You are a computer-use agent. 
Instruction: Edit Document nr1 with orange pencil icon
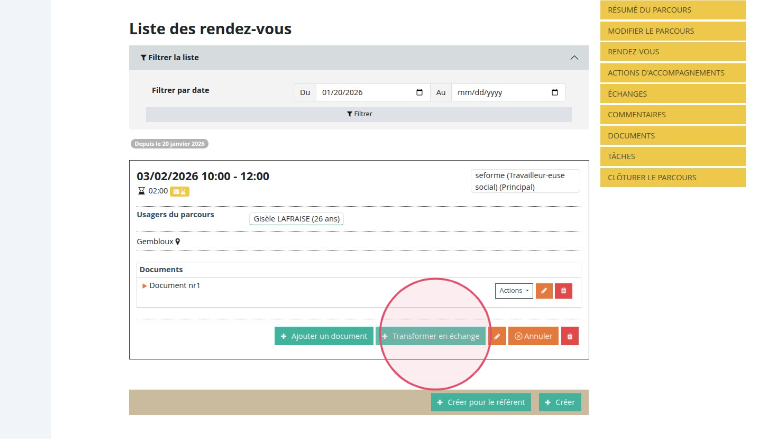pyautogui.click(x=544, y=291)
